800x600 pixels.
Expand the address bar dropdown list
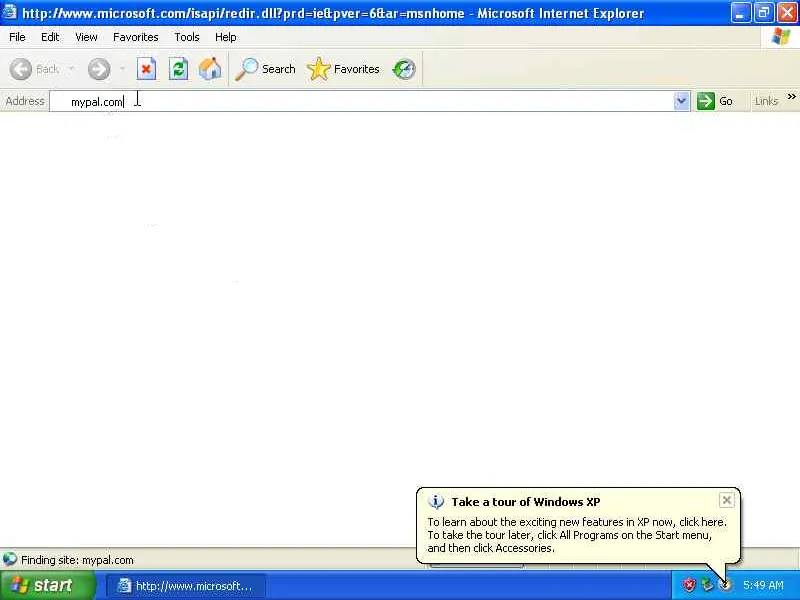pyautogui.click(x=681, y=101)
